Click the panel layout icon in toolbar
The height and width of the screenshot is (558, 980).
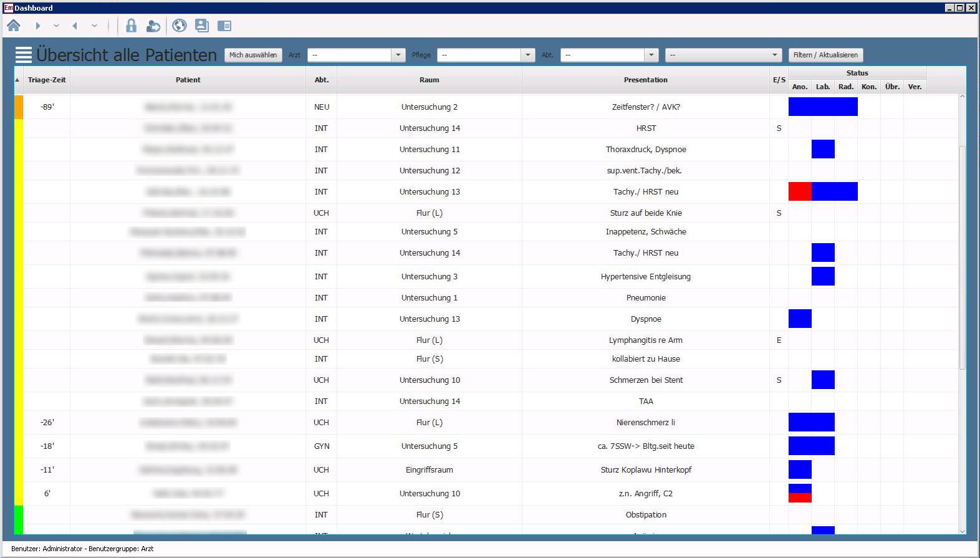224,26
